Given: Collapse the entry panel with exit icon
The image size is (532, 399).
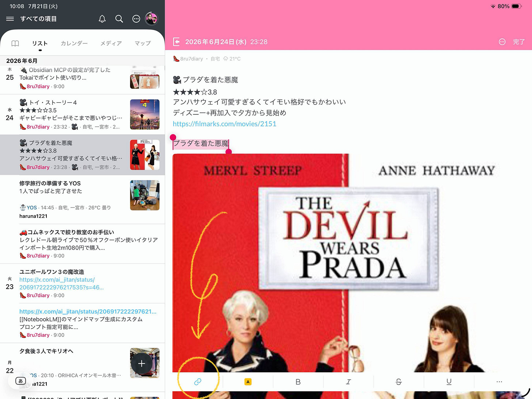Looking at the screenshot, I should tap(176, 42).
